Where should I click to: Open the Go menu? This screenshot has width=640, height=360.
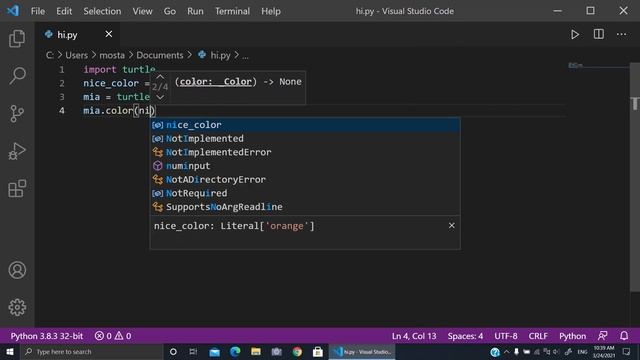(x=169, y=11)
